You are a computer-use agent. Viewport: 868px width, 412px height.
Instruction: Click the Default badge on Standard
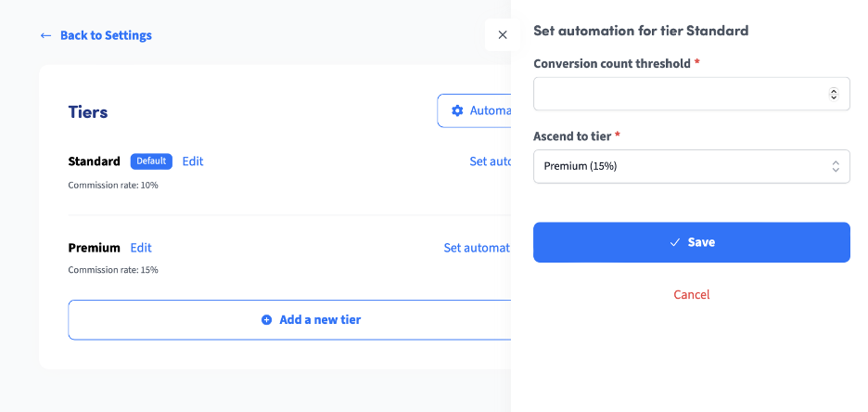tap(151, 161)
